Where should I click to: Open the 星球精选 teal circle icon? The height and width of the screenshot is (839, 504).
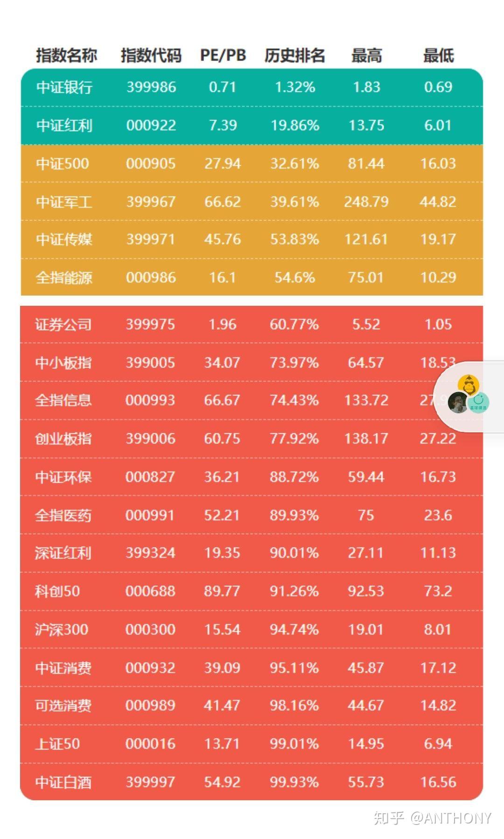tap(478, 403)
